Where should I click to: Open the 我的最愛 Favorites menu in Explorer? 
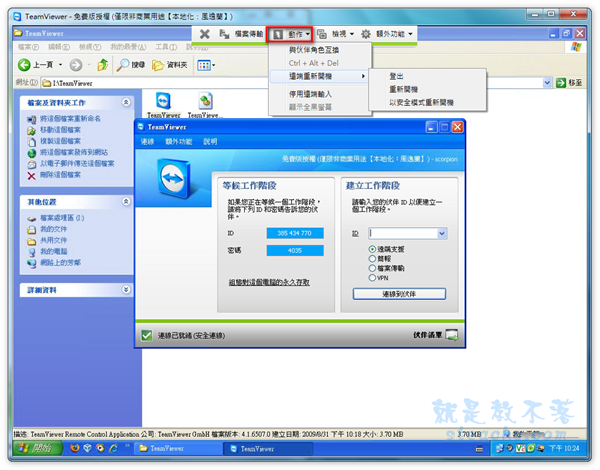(x=128, y=47)
